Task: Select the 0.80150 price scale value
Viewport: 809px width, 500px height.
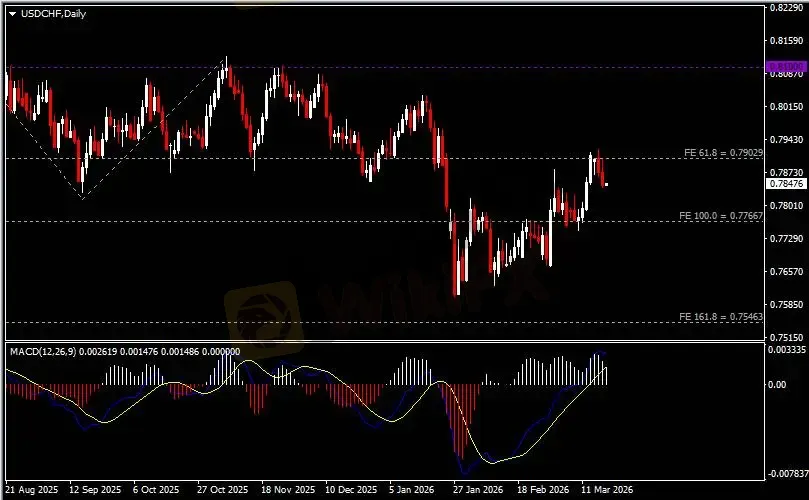Action: 787,107
